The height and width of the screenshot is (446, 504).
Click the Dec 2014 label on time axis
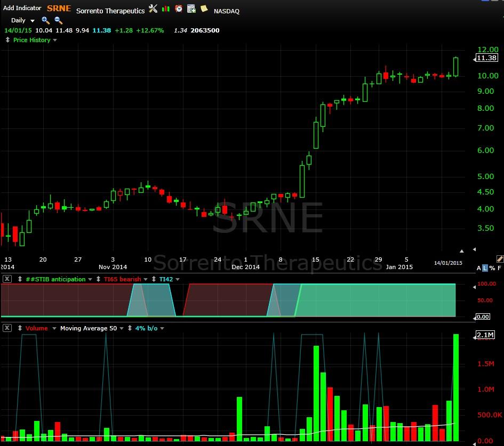(x=245, y=267)
